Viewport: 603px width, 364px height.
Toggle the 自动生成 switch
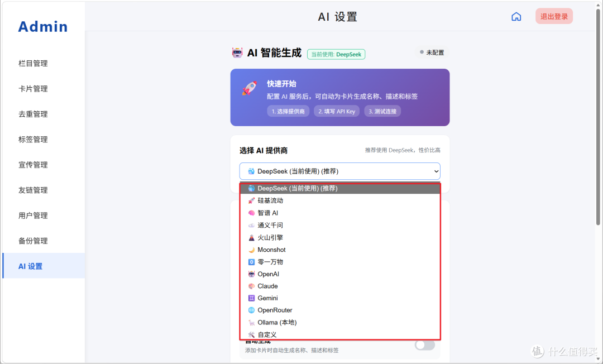(425, 345)
